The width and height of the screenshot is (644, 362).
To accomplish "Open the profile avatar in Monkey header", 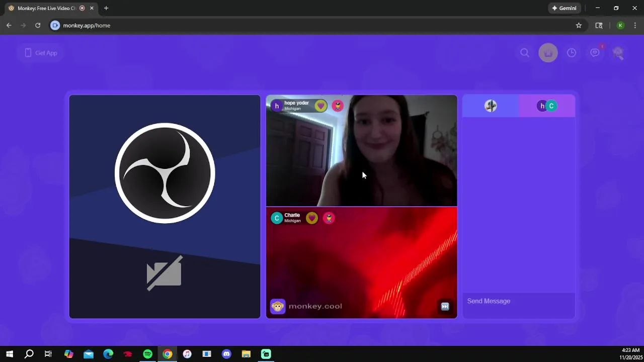I will [618, 53].
